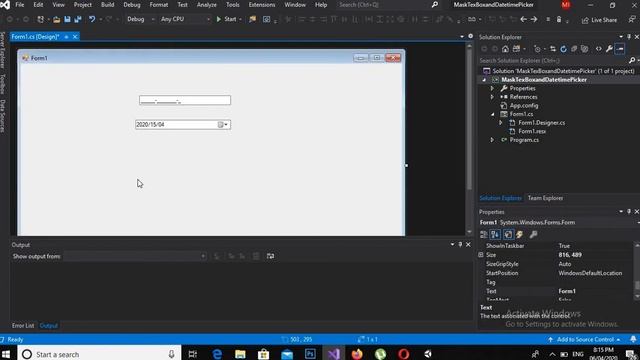Click the Solution Explorer Home icon

click(x=505, y=49)
